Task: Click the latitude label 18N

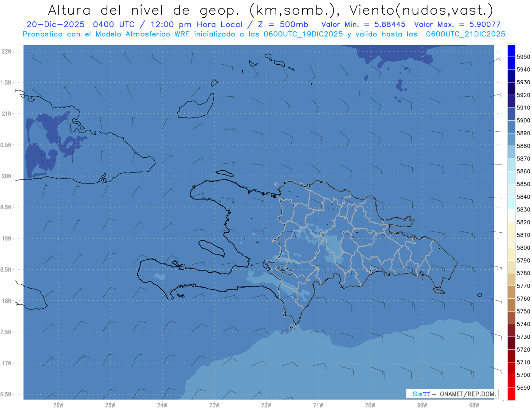Action: click(x=8, y=301)
